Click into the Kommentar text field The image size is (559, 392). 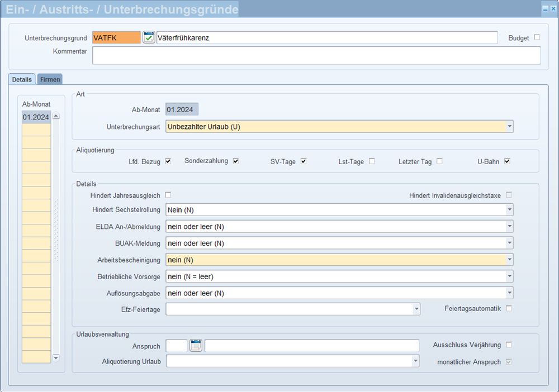click(316, 55)
